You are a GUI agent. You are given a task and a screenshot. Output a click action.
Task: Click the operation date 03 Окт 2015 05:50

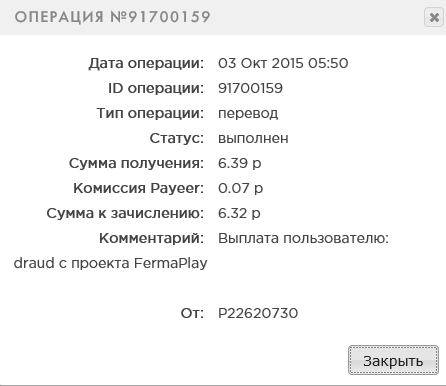click(x=283, y=63)
